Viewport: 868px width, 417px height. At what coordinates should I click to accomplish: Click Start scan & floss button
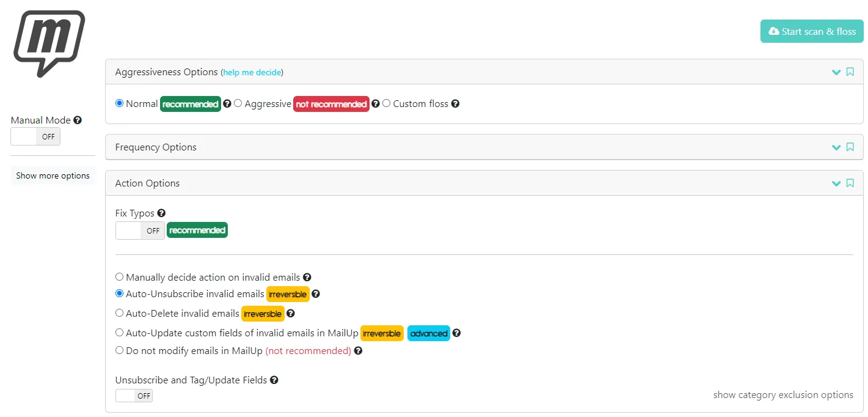(x=812, y=31)
